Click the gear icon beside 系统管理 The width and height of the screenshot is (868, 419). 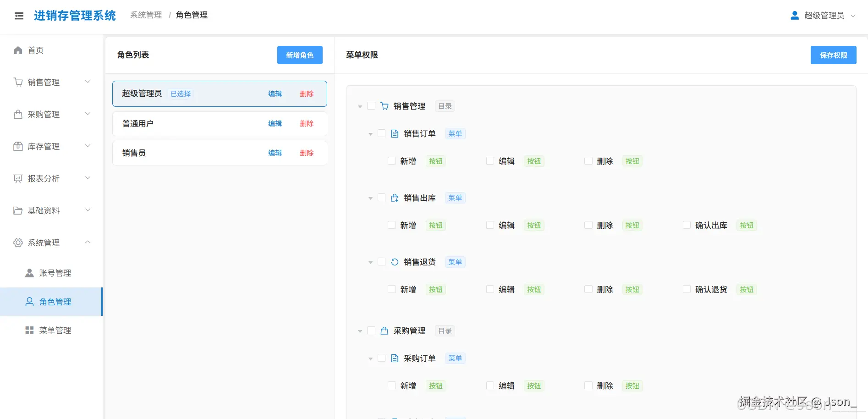point(18,243)
